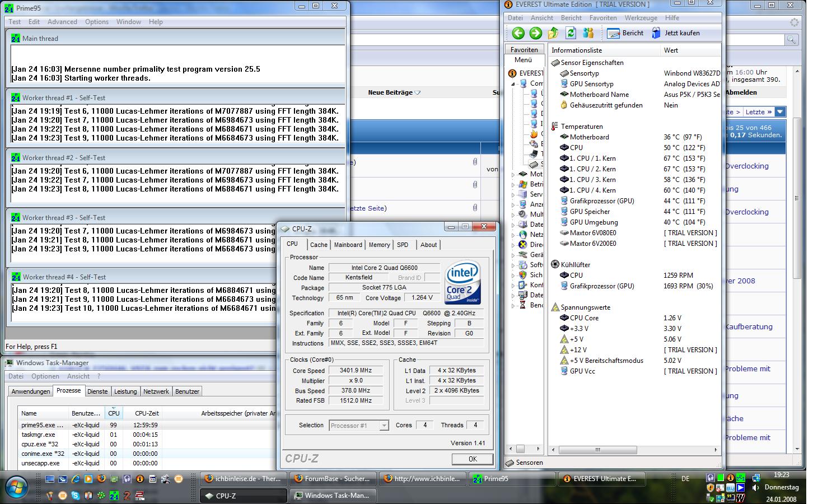Click the browser search magnifier button
The height and width of the screenshot is (504, 818).
791,39
